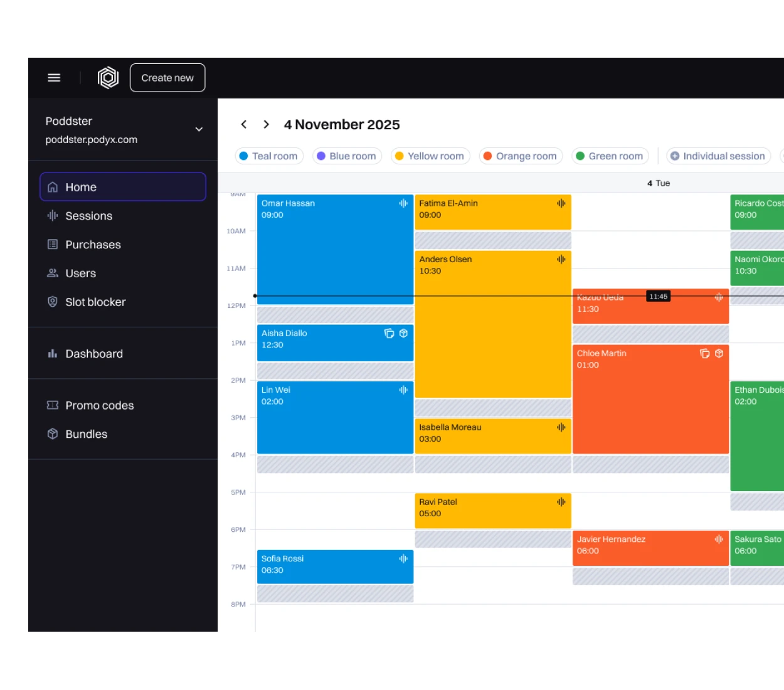Click the Slot blocker shield icon
The height and width of the screenshot is (690, 784).
[53, 302]
